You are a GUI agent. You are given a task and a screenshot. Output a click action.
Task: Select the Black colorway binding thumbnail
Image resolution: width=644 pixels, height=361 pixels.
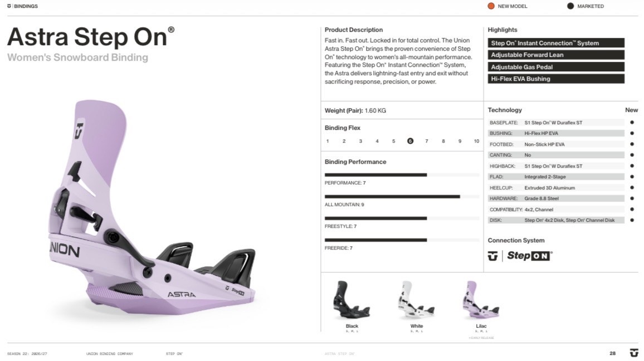[352, 301]
